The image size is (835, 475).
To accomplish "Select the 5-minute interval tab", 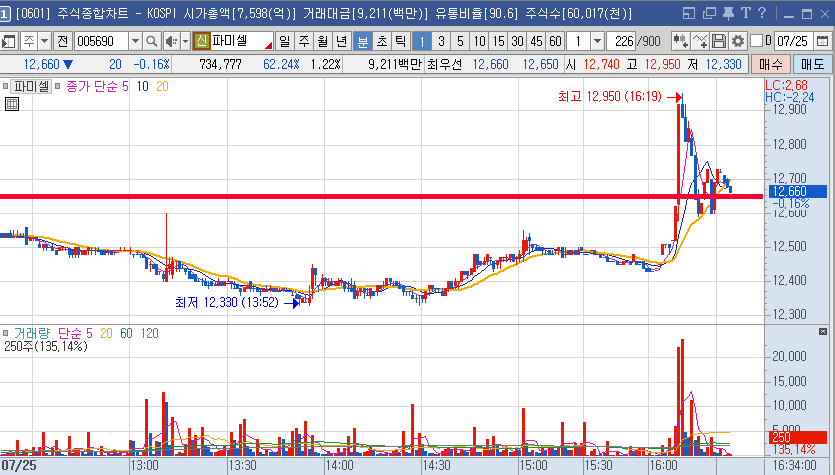I will click(x=460, y=41).
